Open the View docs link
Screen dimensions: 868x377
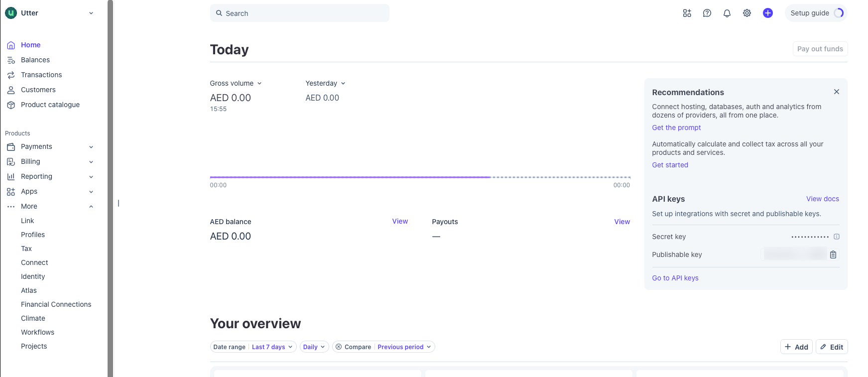click(822, 199)
